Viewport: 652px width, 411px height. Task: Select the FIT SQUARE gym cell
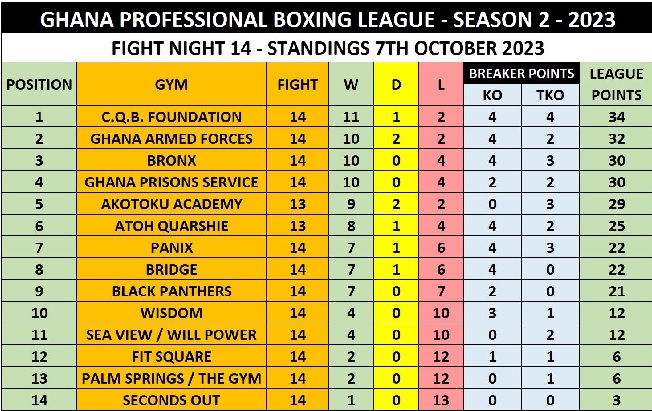[171, 357]
